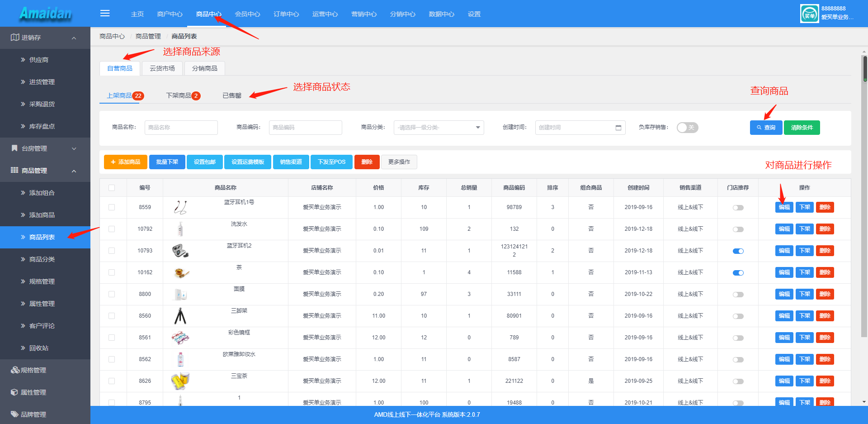
Task: Enable 门店推荐 for 三宝茶
Action: (x=738, y=381)
